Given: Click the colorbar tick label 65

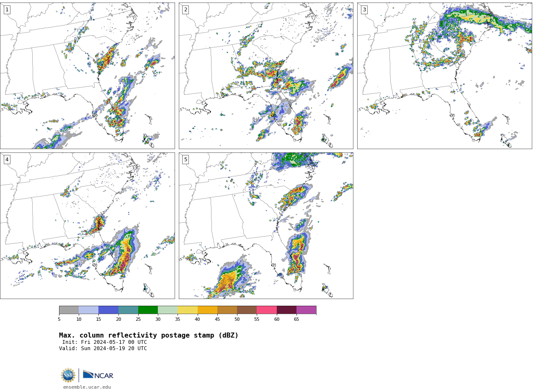Looking at the screenshot, I should (x=296, y=320).
